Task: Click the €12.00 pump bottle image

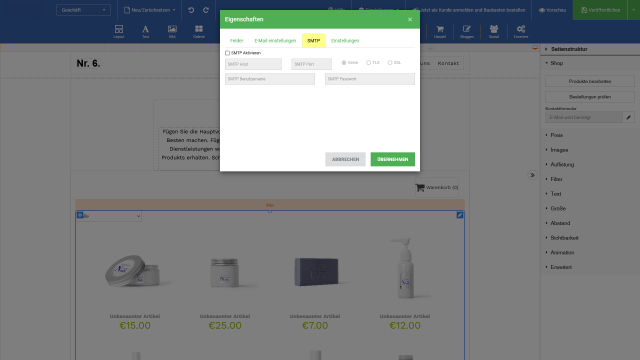Action: pyautogui.click(x=405, y=268)
